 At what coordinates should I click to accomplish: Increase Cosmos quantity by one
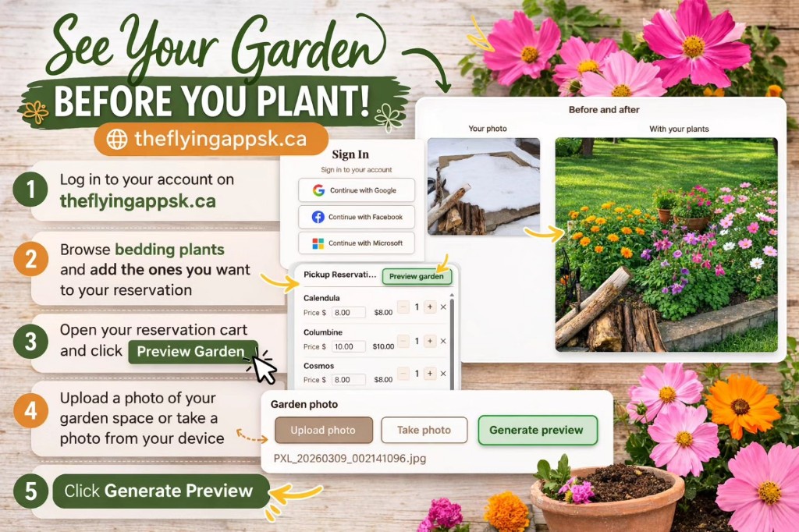[x=430, y=374]
